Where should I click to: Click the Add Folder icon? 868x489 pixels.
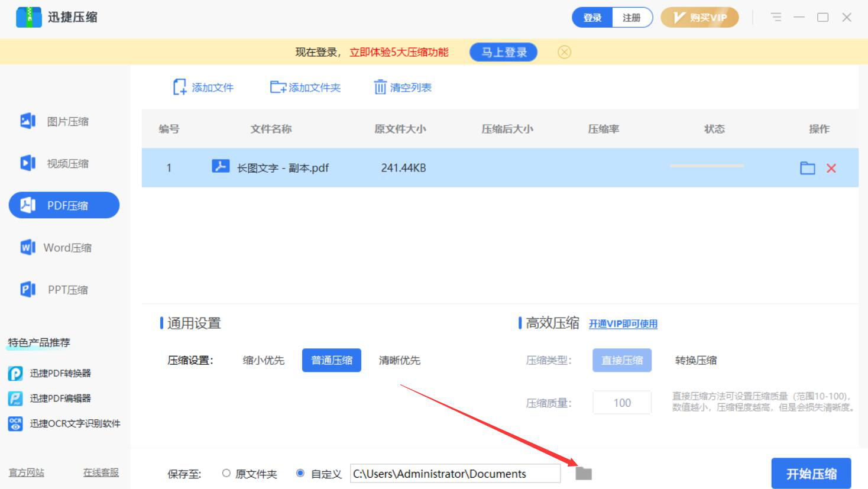(x=277, y=88)
